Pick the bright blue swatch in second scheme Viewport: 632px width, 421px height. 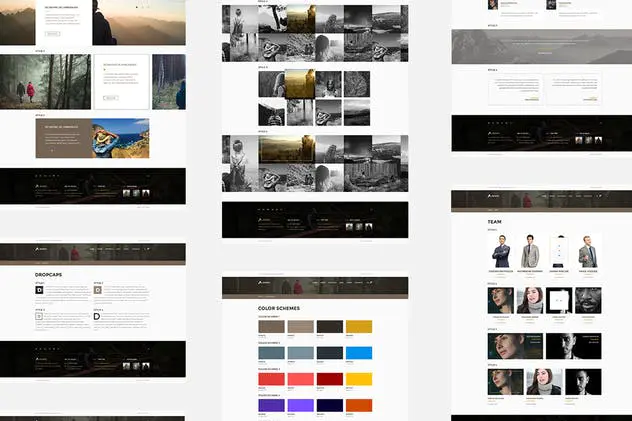pos(359,353)
